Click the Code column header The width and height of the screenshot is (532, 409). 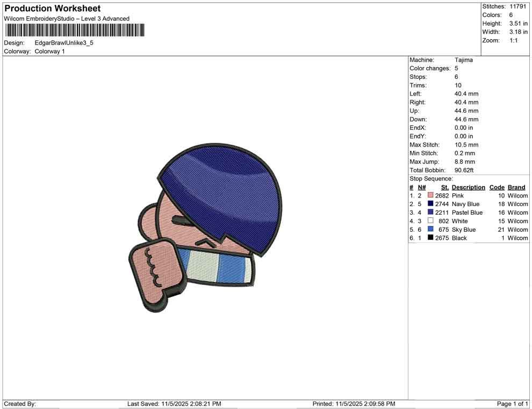tap(497, 187)
